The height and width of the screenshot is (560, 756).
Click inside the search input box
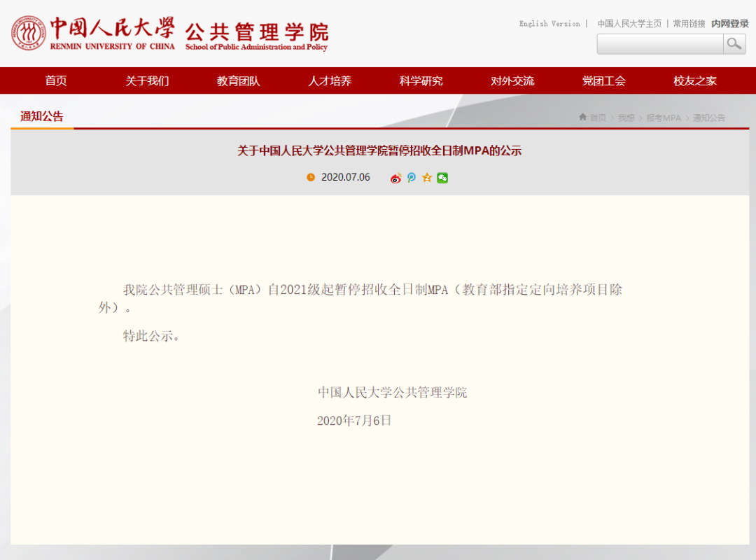pos(658,43)
